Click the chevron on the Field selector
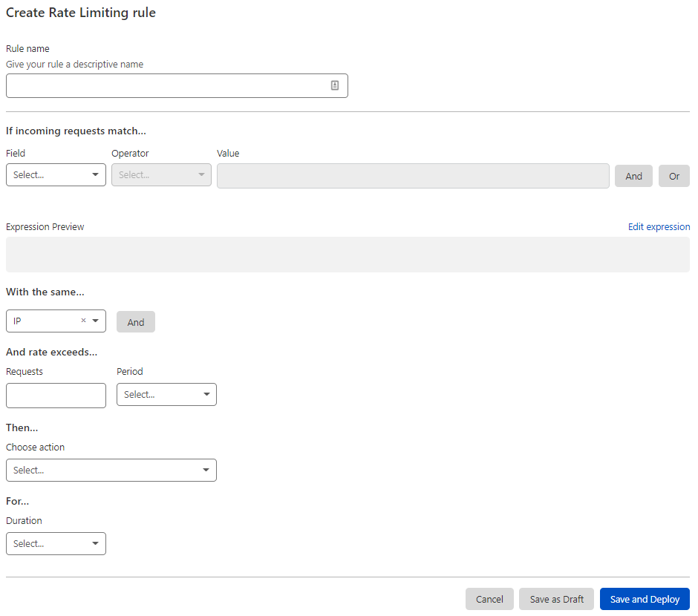 coord(97,174)
